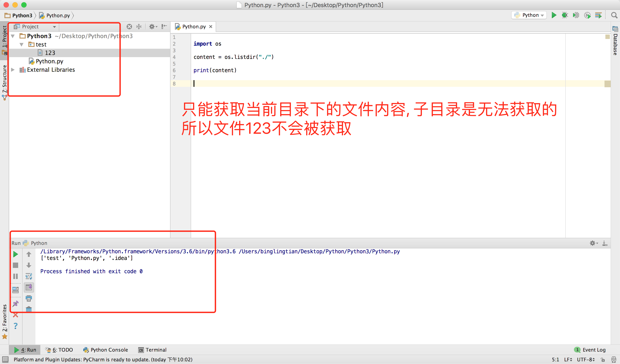
Task: Click Collapse All icon in Project panel
Action: tap(139, 27)
